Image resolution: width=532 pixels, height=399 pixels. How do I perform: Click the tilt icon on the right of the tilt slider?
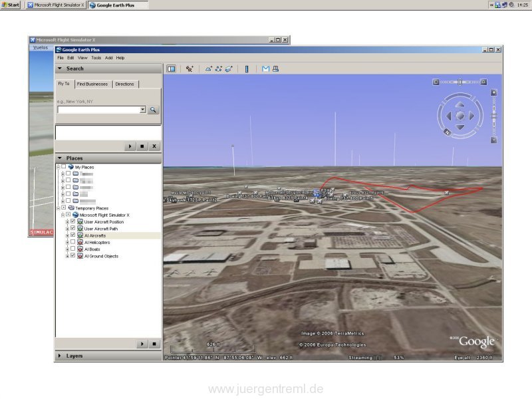click(x=484, y=82)
